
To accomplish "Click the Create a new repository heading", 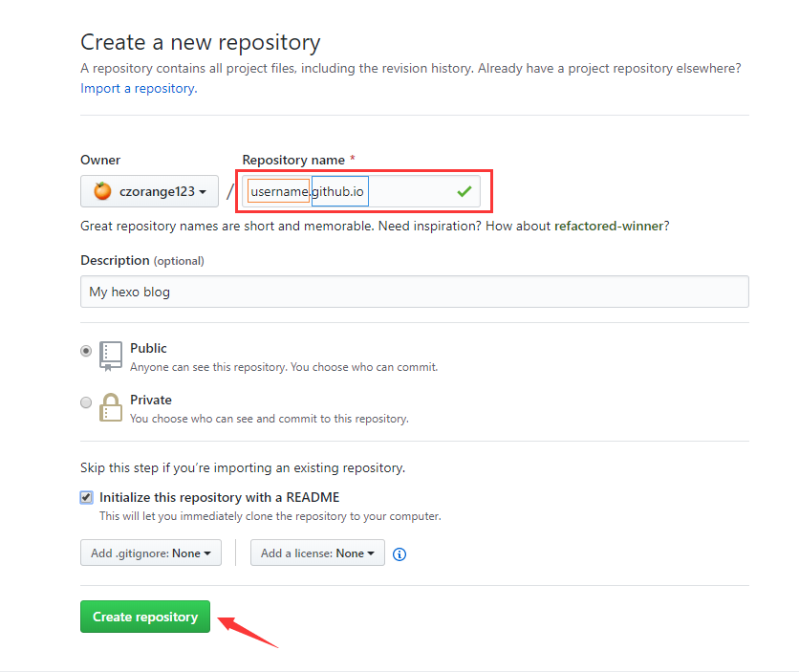I will click(201, 42).
